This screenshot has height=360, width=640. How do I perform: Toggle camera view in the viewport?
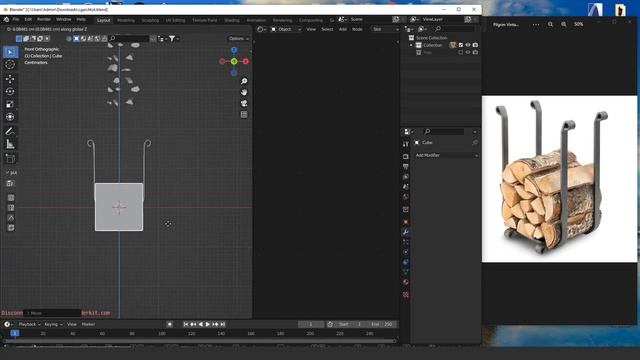(244, 103)
